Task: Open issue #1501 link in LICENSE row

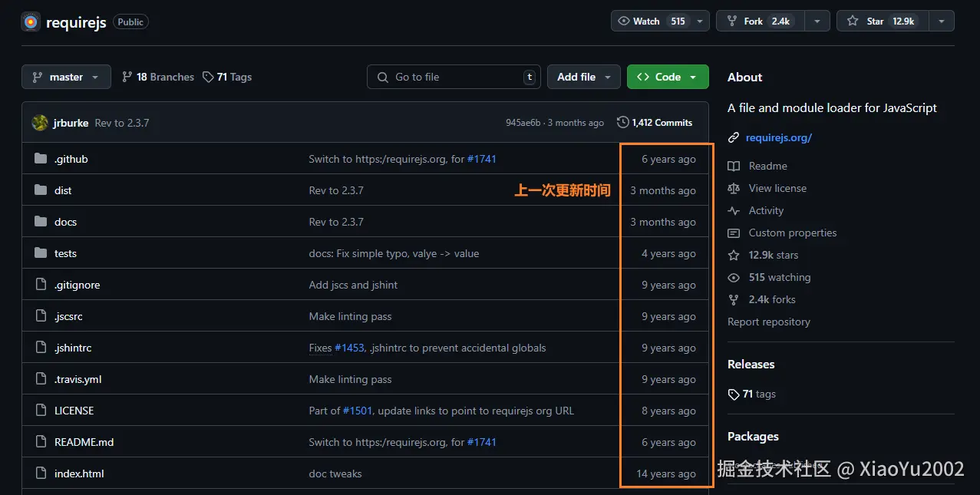Action: pyautogui.click(x=358, y=411)
